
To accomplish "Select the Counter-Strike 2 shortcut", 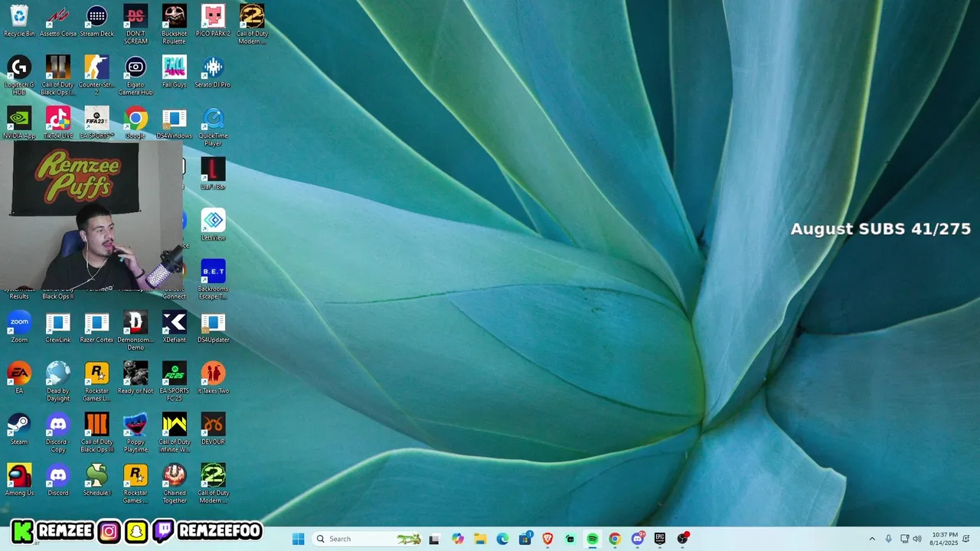I will [x=96, y=76].
